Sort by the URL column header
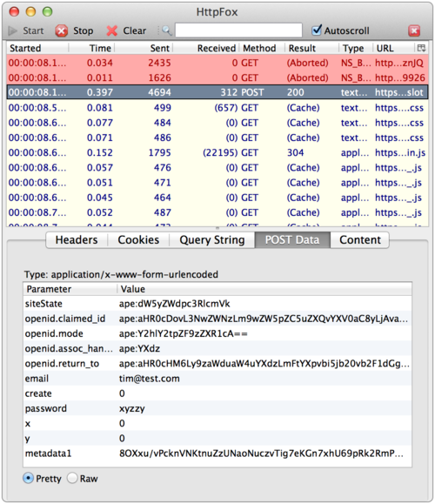435x504 pixels. (x=394, y=48)
